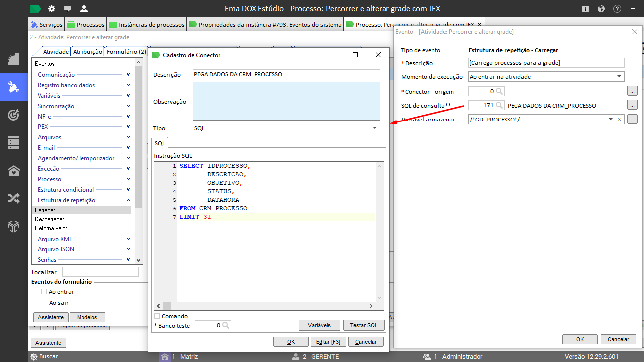Open the stacked layers icon in left sidebar
Image resolution: width=644 pixels, height=362 pixels.
click(14, 59)
